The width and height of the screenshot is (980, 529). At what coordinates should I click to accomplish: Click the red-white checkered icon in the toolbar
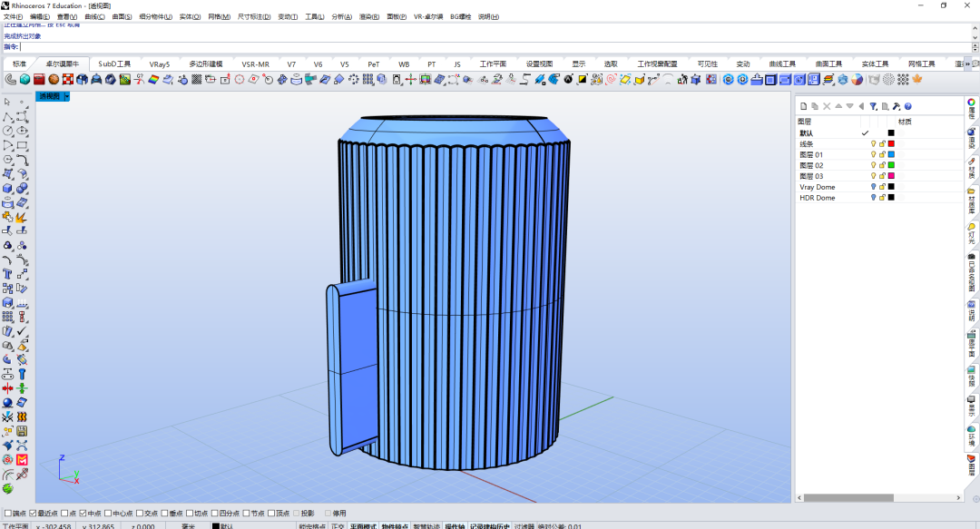pyautogui.click(x=68, y=80)
